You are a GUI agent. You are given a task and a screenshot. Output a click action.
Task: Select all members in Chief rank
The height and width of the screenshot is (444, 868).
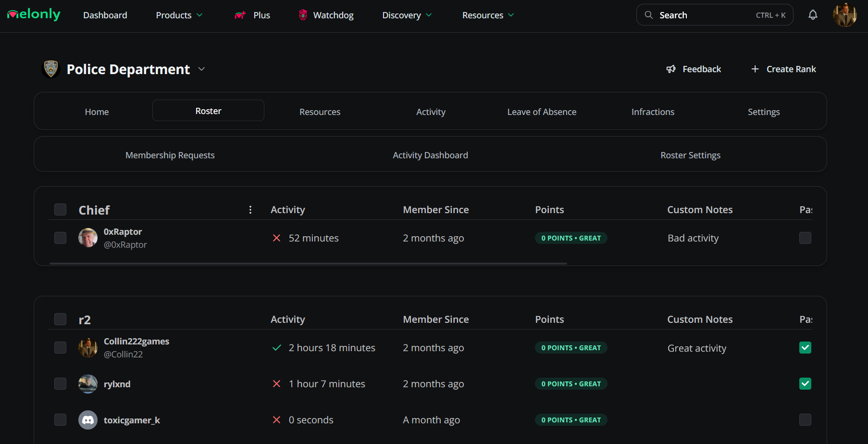[x=60, y=210]
